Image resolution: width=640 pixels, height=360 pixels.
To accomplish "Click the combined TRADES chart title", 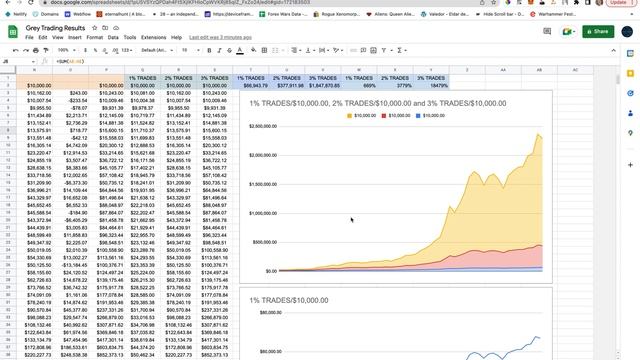I will coord(378,103).
